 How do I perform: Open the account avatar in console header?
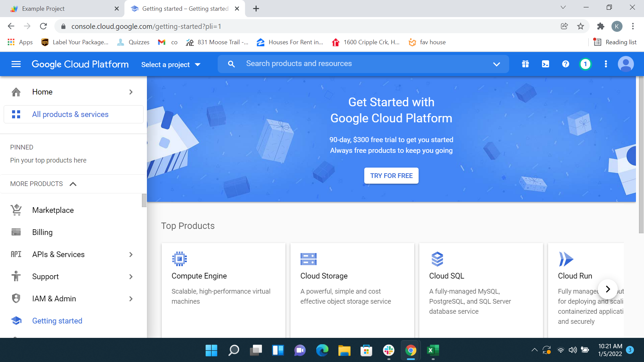point(626,64)
